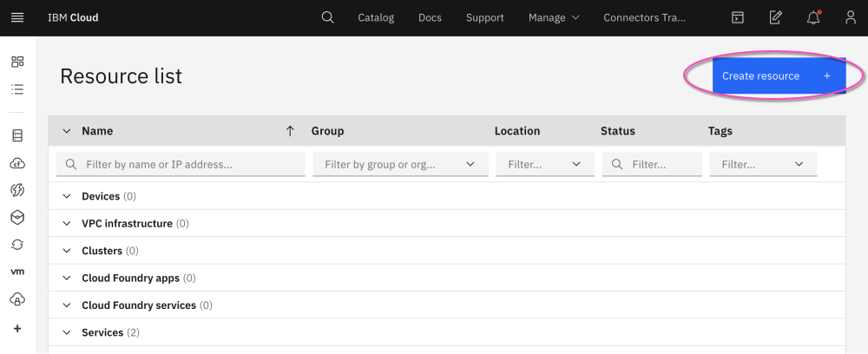Expand the Services group

click(67, 332)
